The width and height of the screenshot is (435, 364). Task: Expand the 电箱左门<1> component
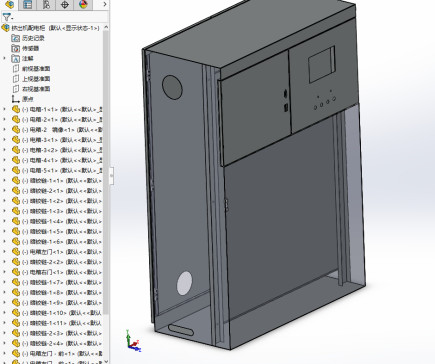[4, 251]
